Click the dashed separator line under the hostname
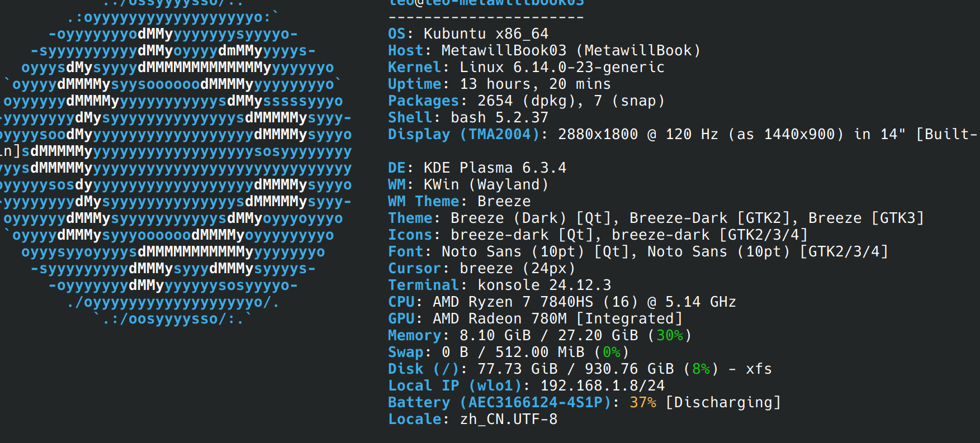Image resolution: width=980 pixels, height=443 pixels. point(486,17)
